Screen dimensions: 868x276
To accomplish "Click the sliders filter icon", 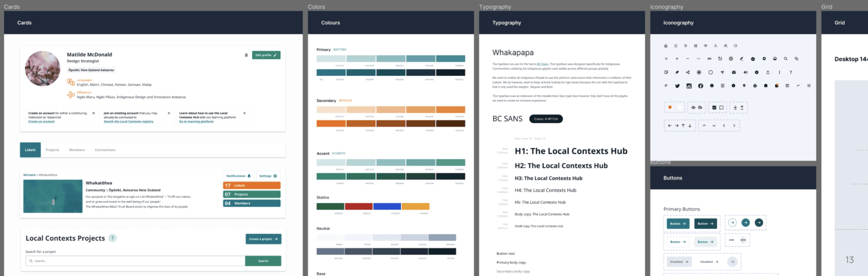I will click(809, 86).
